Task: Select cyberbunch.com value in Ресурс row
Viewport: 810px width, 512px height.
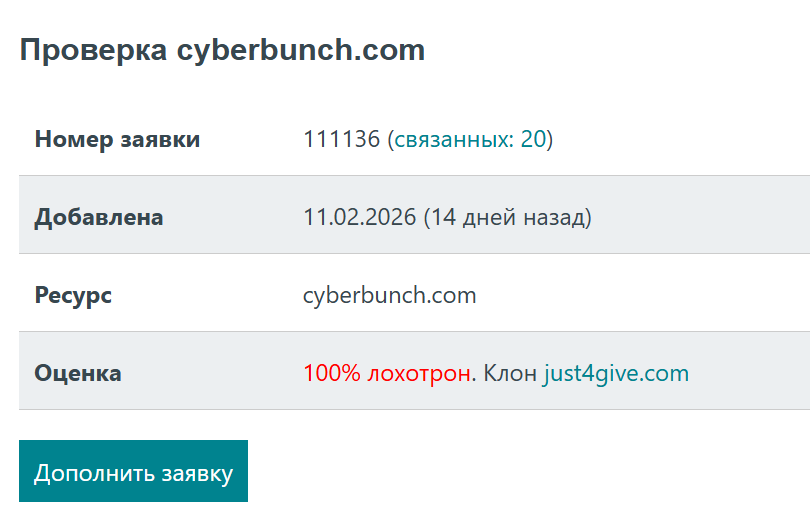Action: click(x=390, y=296)
